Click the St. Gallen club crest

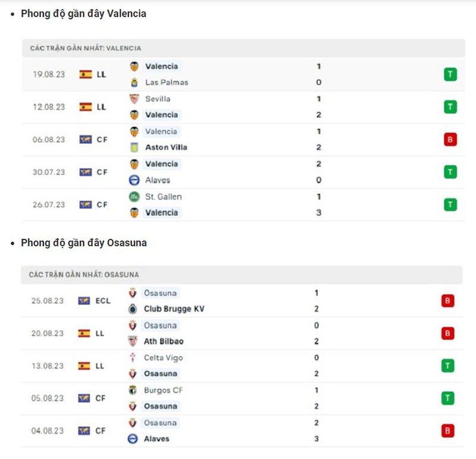tap(134, 197)
